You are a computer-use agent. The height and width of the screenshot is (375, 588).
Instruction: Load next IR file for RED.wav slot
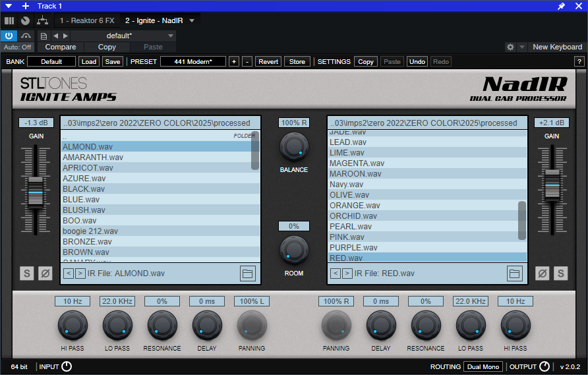click(347, 274)
